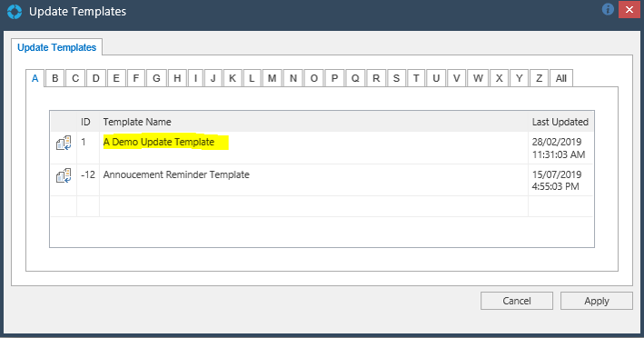Click the template icon for A Demo Update Template

click(64, 143)
